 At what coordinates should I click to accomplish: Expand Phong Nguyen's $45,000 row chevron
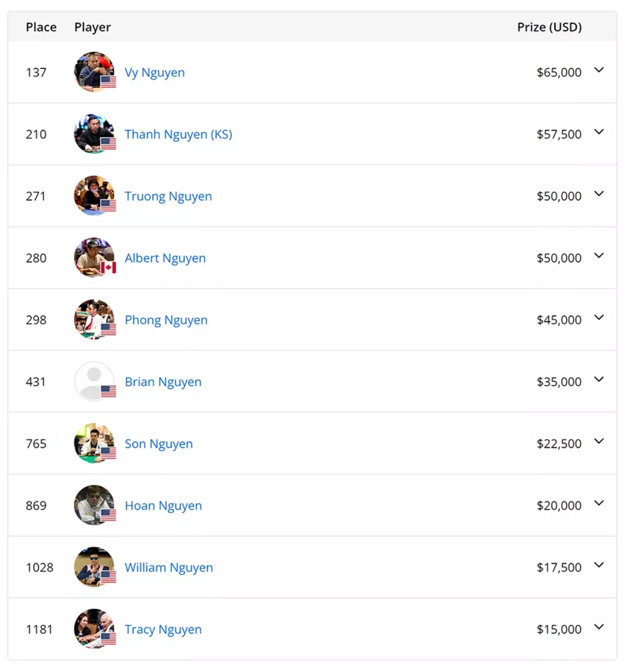(599, 317)
